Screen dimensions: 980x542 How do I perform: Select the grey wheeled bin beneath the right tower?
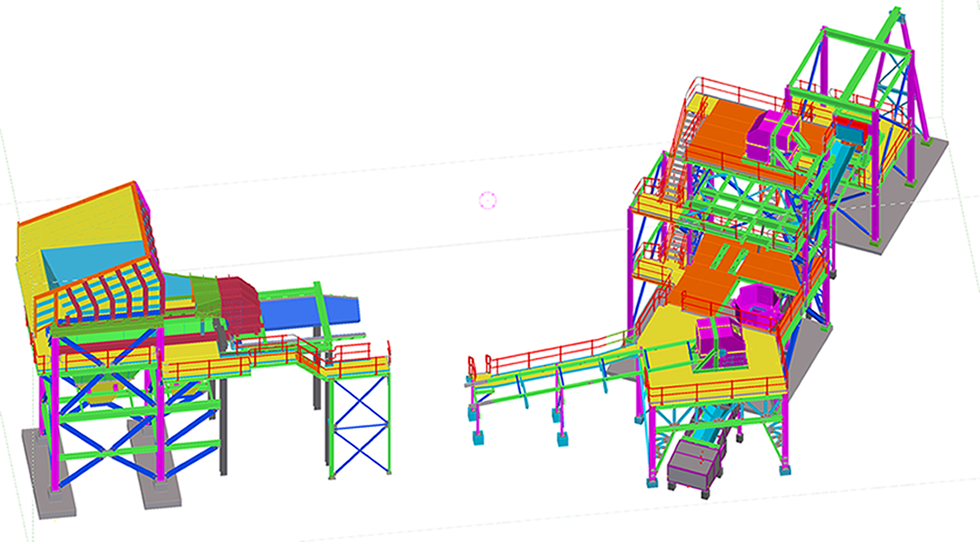695,464
